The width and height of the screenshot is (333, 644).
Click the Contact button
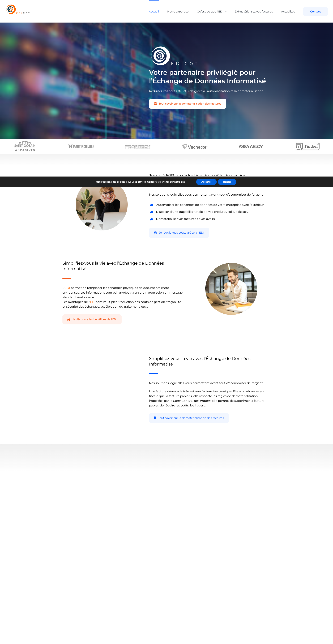(x=315, y=11)
